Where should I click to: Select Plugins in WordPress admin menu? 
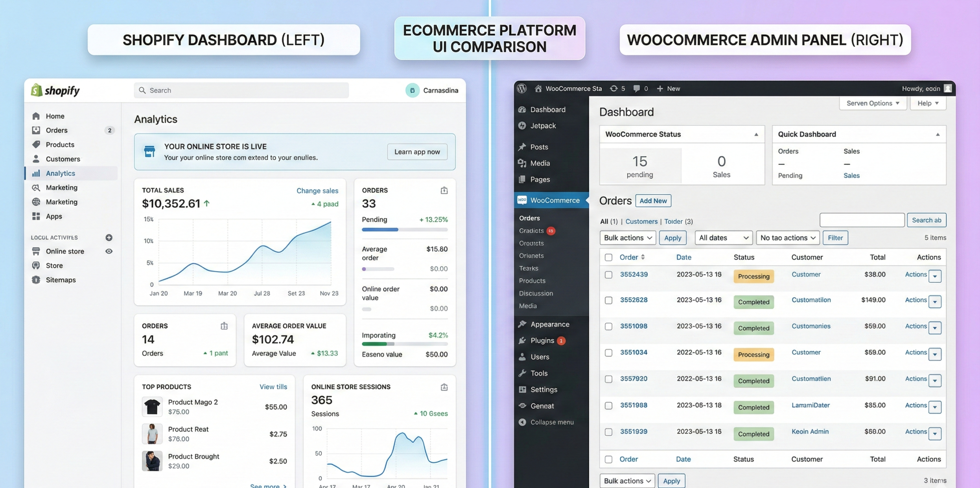pos(542,340)
